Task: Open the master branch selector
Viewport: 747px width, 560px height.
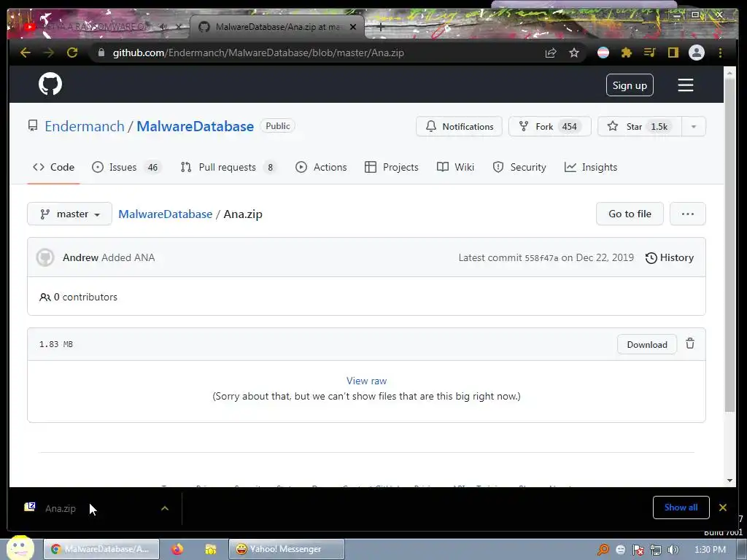Action: click(69, 214)
